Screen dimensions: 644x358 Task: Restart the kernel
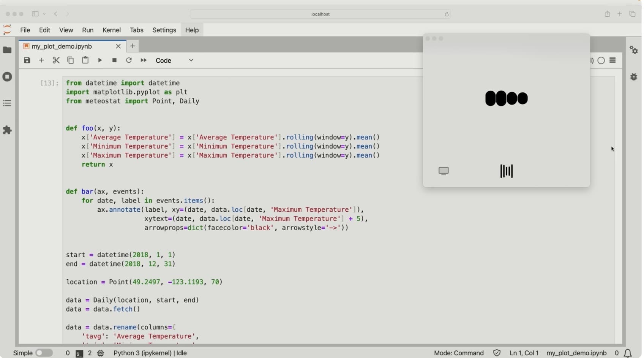point(129,60)
